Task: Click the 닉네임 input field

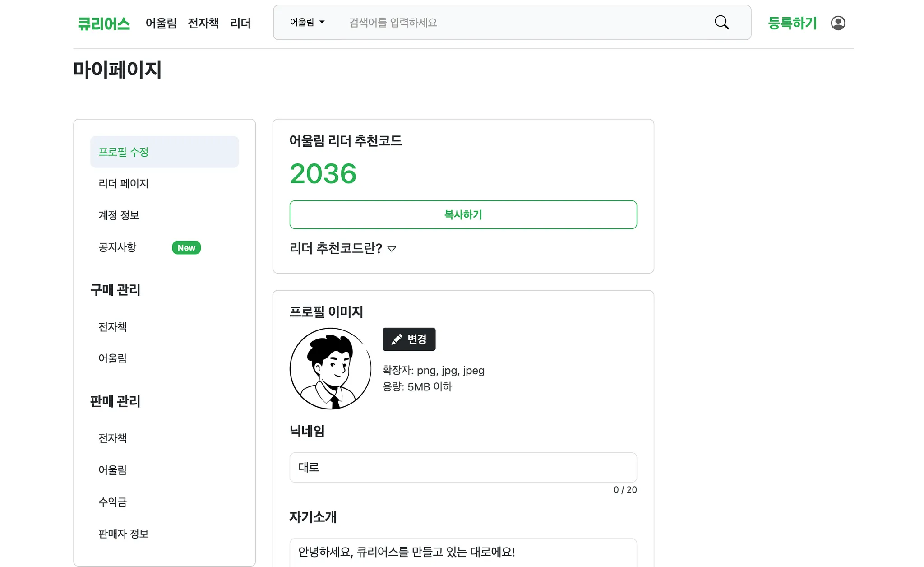Action: 463,467
